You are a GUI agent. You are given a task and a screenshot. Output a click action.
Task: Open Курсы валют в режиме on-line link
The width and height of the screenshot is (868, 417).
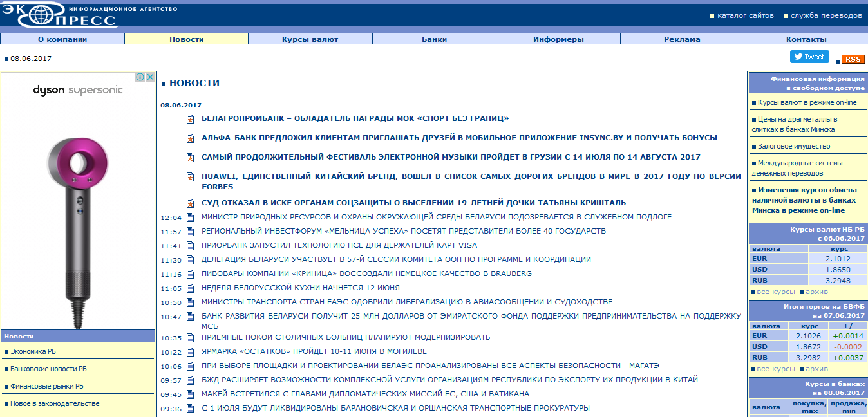coord(807,102)
